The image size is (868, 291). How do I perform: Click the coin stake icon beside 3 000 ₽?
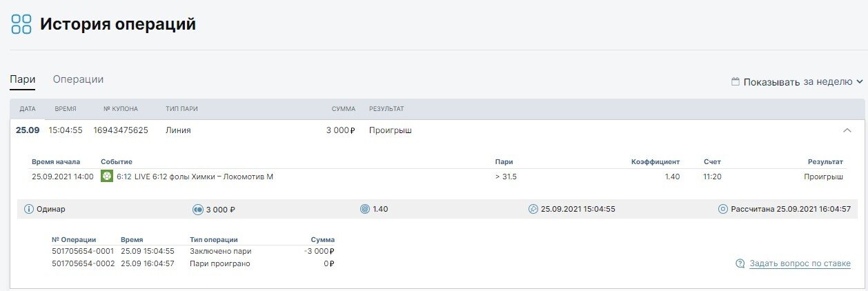pos(197,209)
